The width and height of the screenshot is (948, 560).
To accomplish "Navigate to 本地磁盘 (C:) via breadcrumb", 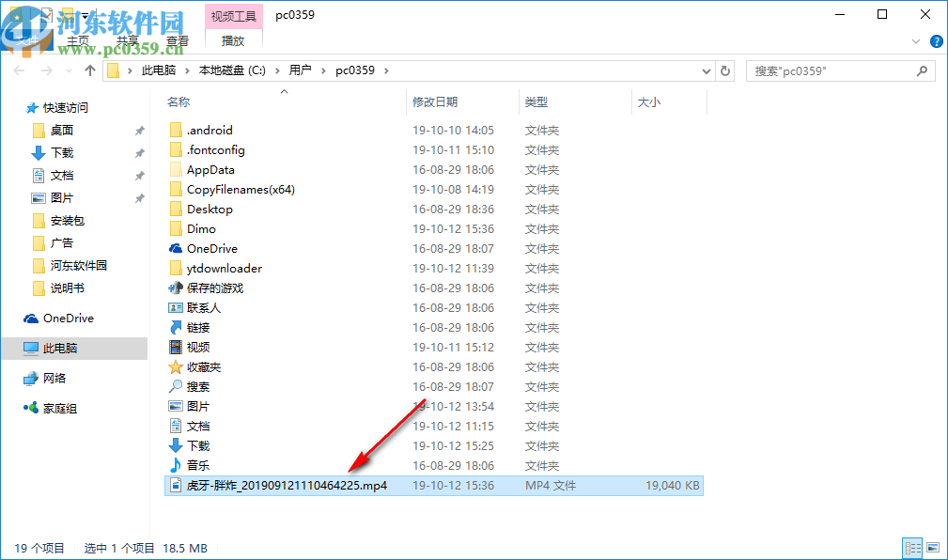I will (231, 70).
